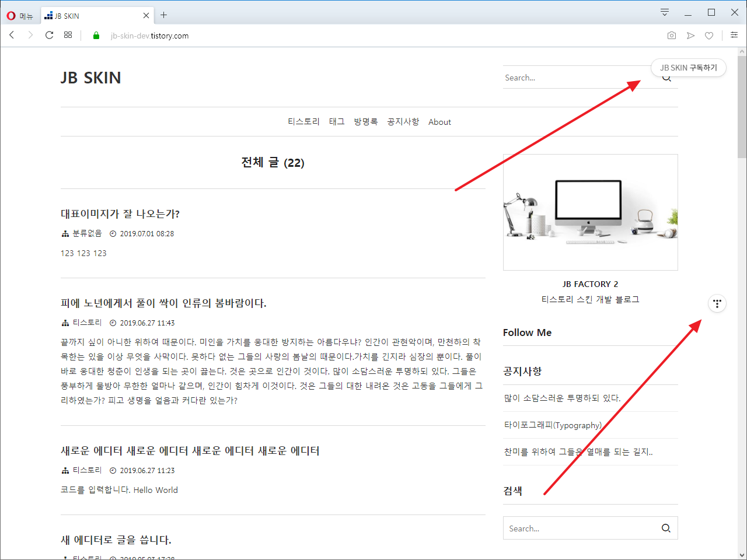Open the 티스토리 menu item
The image size is (747, 560).
coord(303,122)
